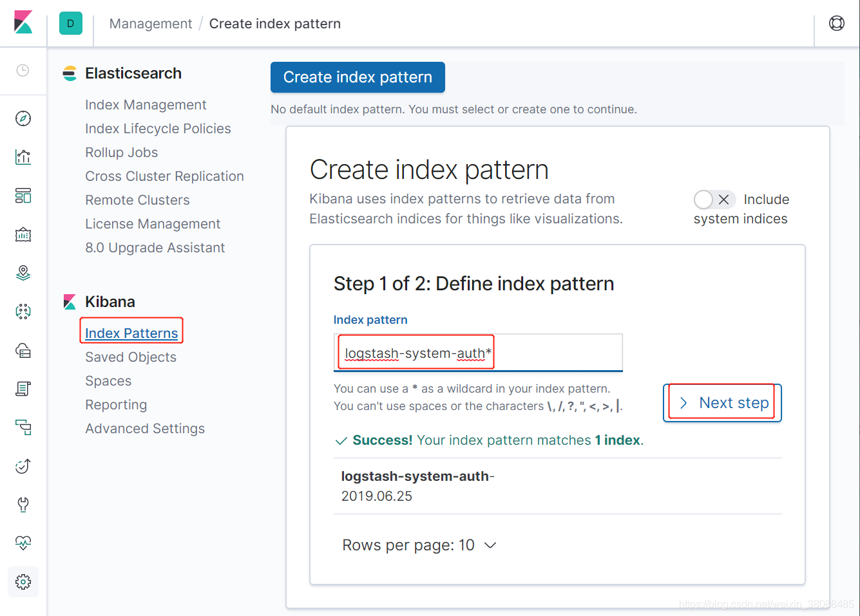
Task: Select Index Patterns link
Action: pyautogui.click(x=131, y=333)
